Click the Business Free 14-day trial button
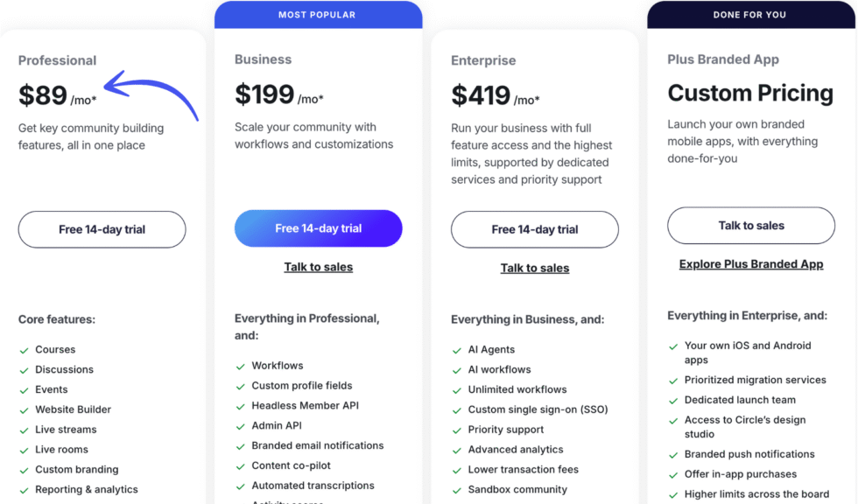Screen dimensions: 858x504 318,227
